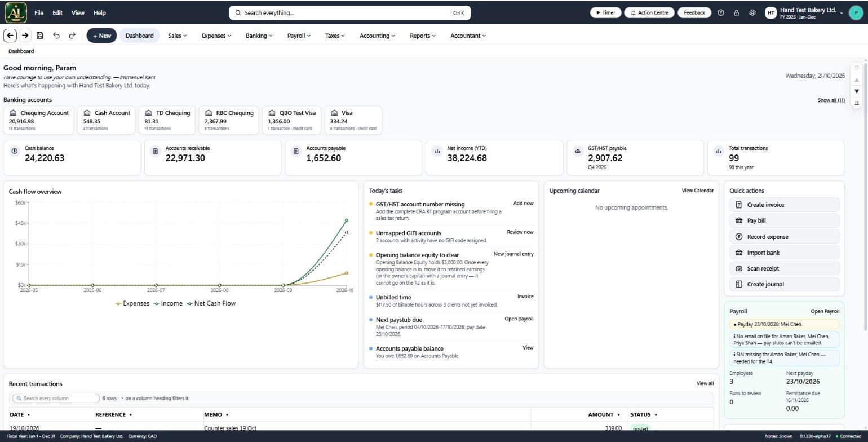Click the page scroll-down arrow
The width and height of the screenshot is (868, 442).
857,91
